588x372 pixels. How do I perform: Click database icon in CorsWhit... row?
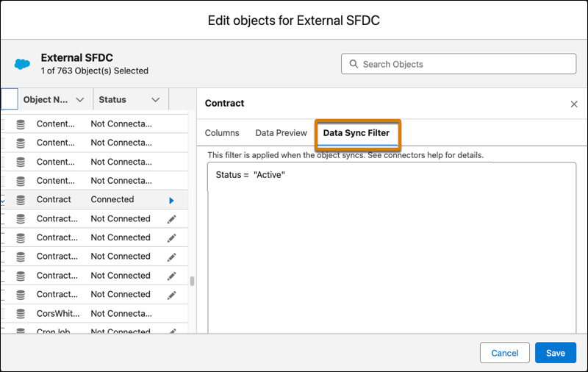[x=21, y=313]
